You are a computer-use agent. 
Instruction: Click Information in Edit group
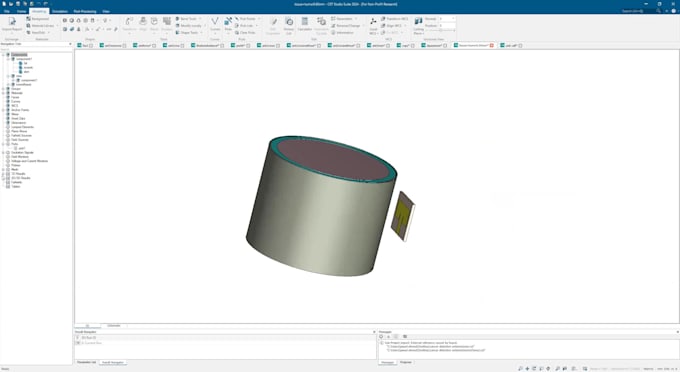[x=343, y=33]
